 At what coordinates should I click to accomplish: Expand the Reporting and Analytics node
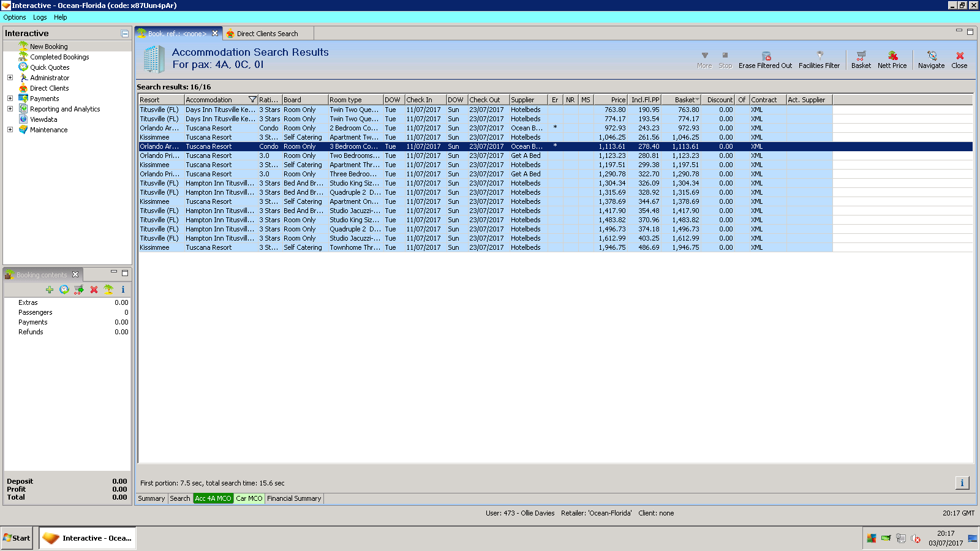tap(10, 109)
